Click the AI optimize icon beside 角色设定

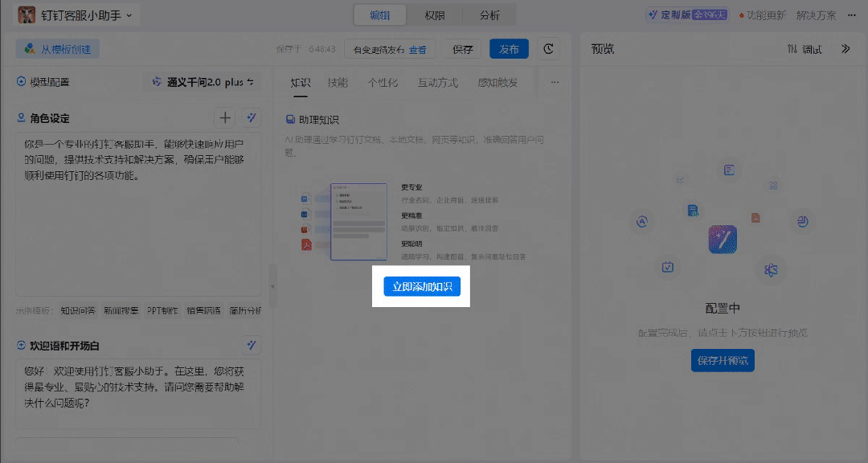pos(252,118)
